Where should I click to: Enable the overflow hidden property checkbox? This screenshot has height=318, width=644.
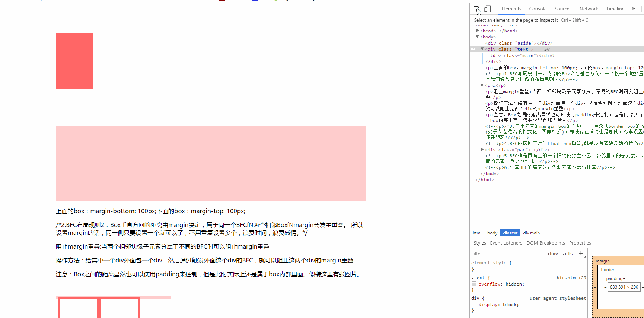pyautogui.click(x=474, y=284)
